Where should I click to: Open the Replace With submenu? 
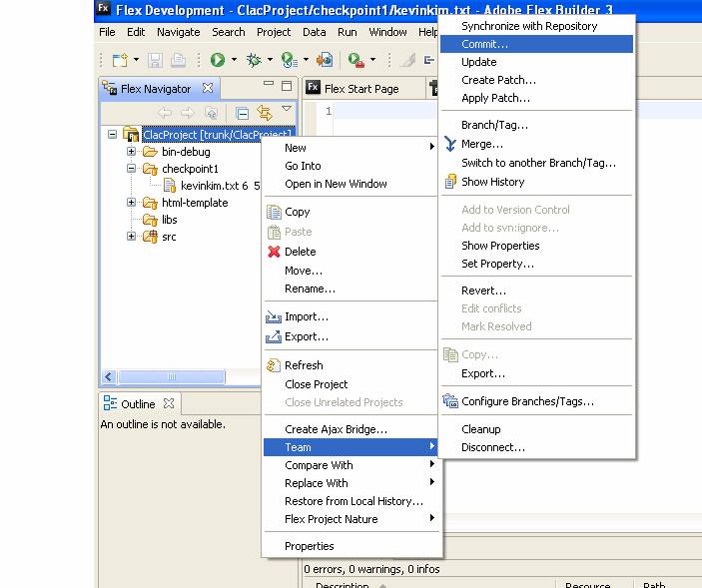(x=351, y=483)
